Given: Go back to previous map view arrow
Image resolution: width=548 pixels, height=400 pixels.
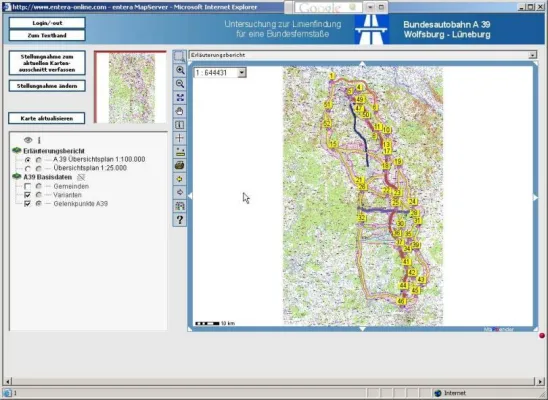Looking at the screenshot, I should [x=180, y=179].
